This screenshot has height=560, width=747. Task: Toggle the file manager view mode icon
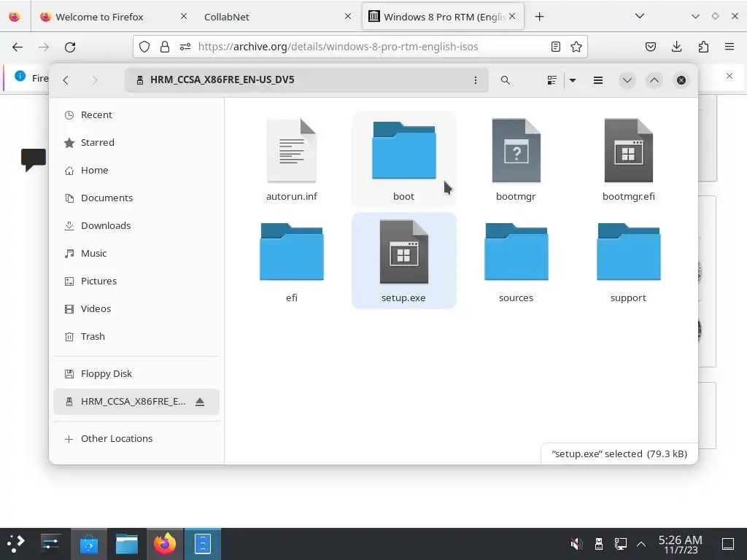[551, 80]
